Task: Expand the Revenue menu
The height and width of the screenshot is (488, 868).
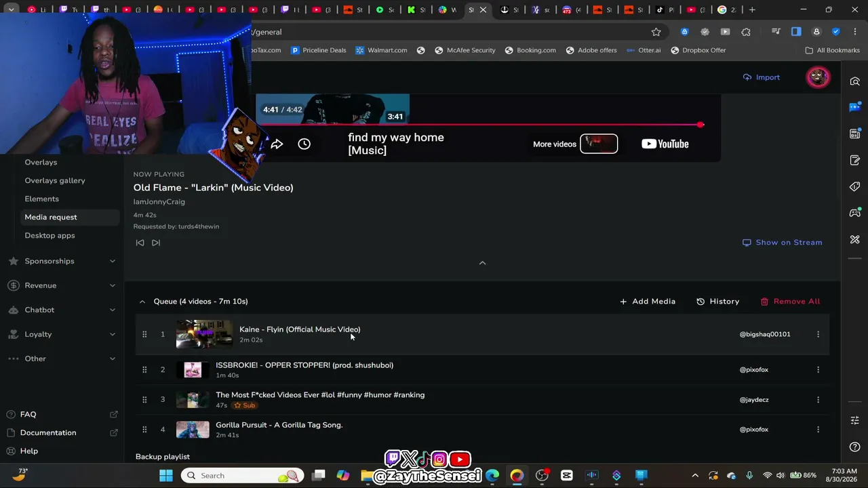Action: (62, 285)
